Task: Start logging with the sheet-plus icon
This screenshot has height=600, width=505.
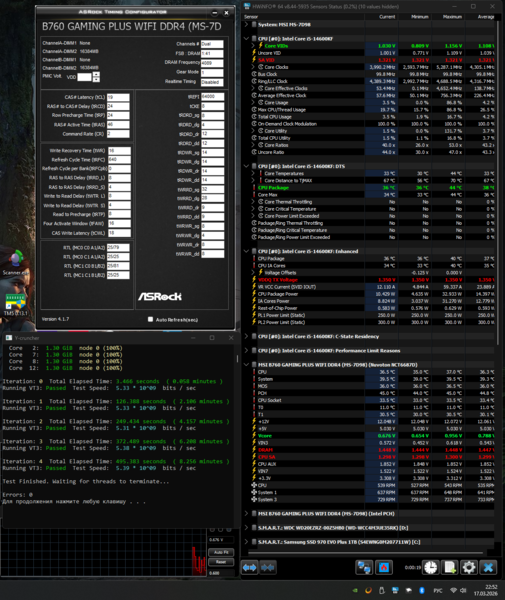Action: click(x=450, y=567)
